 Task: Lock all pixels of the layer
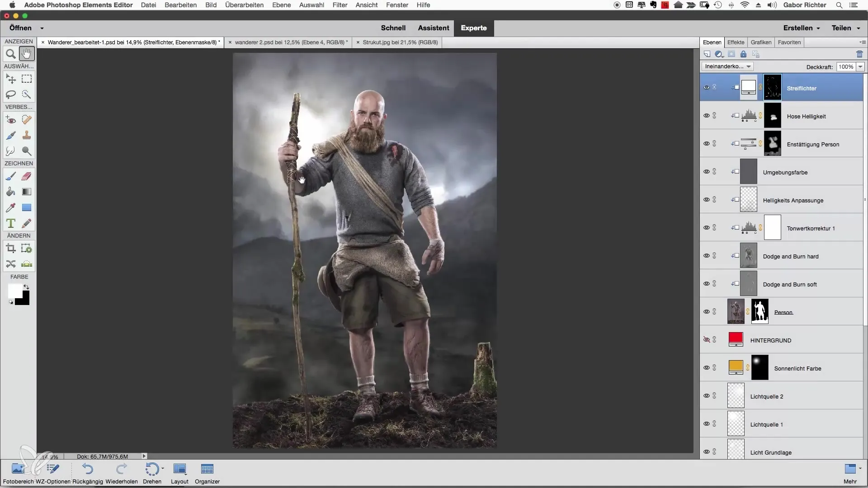[x=743, y=54]
